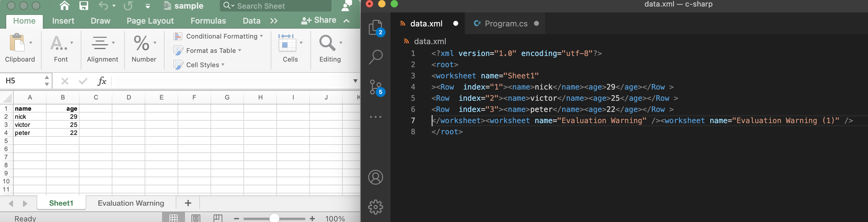This screenshot has height=222, width=868.
Task: Click the Save icon in Excel toolbar
Action: [x=84, y=6]
